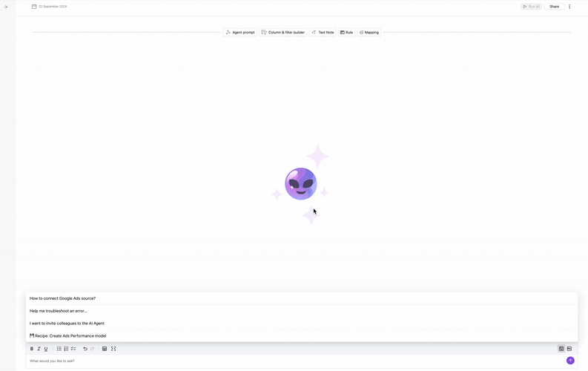Select 'Help me troubleshoot an error...' suggestion
This screenshot has height=371, width=588.
[302, 311]
